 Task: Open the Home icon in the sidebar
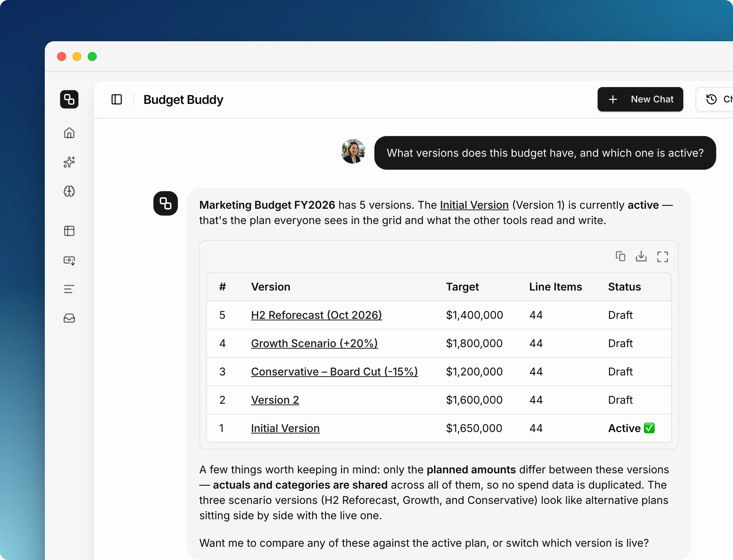[69, 133]
